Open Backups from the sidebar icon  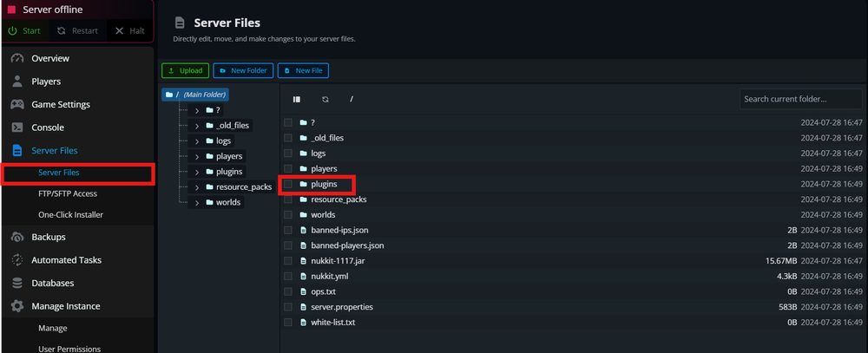tap(16, 237)
